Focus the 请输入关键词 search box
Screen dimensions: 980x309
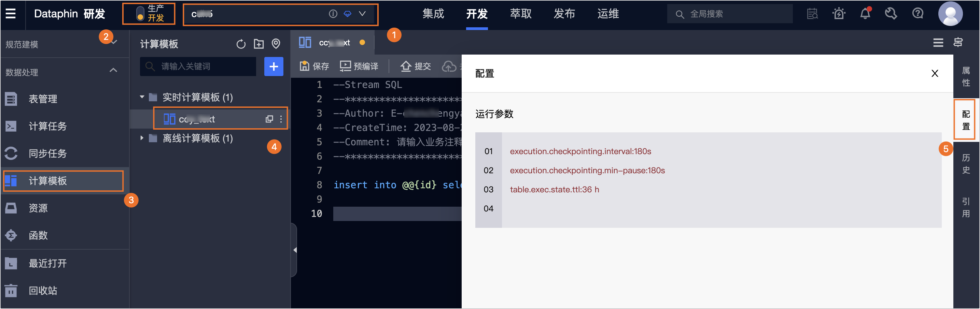(x=198, y=67)
